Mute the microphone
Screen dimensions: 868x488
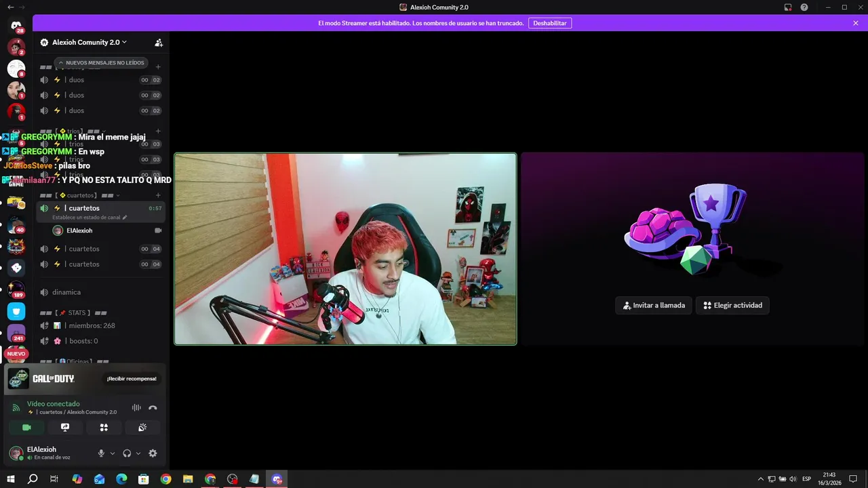point(101,453)
